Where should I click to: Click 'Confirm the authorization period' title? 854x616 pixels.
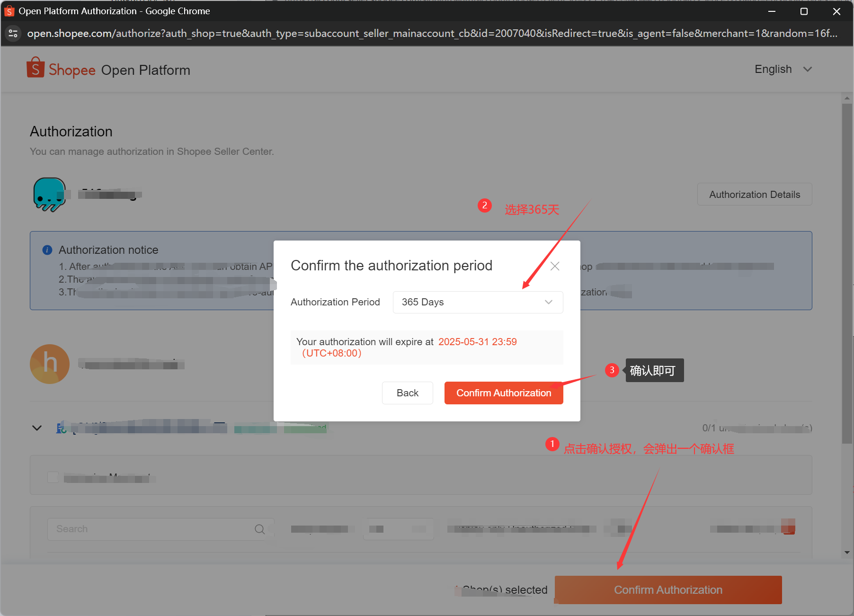pyautogui.click(x=391, y=266)
